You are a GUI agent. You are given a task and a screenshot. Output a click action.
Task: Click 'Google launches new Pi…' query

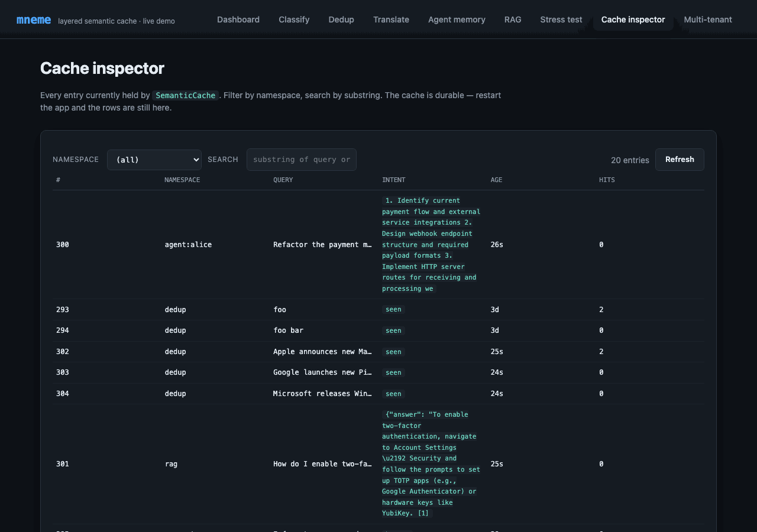tap(323, 372)
